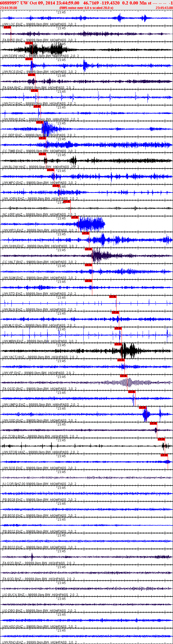Click red pick flag above TA.B05D trace
The height and width of the screenshot is (644, 173).
[7, 27]
